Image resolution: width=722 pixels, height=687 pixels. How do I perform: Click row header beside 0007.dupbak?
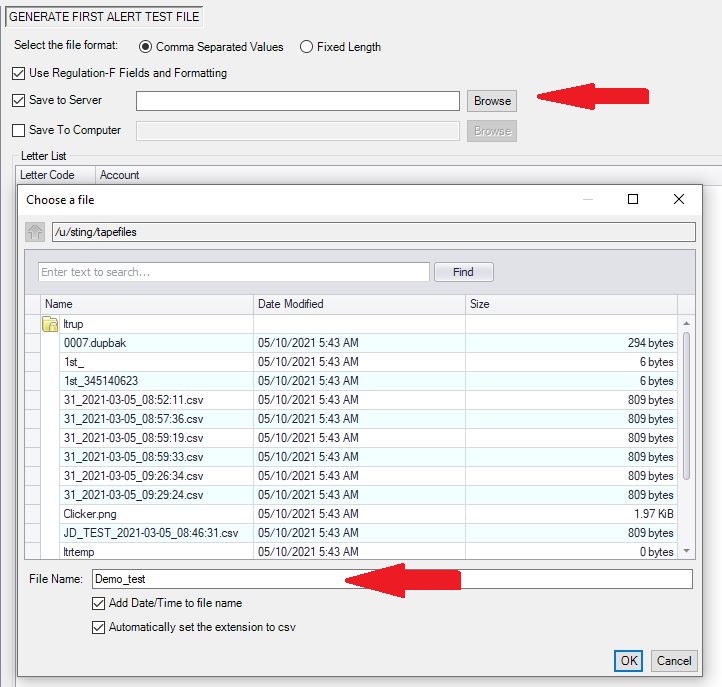coord(33,343)
